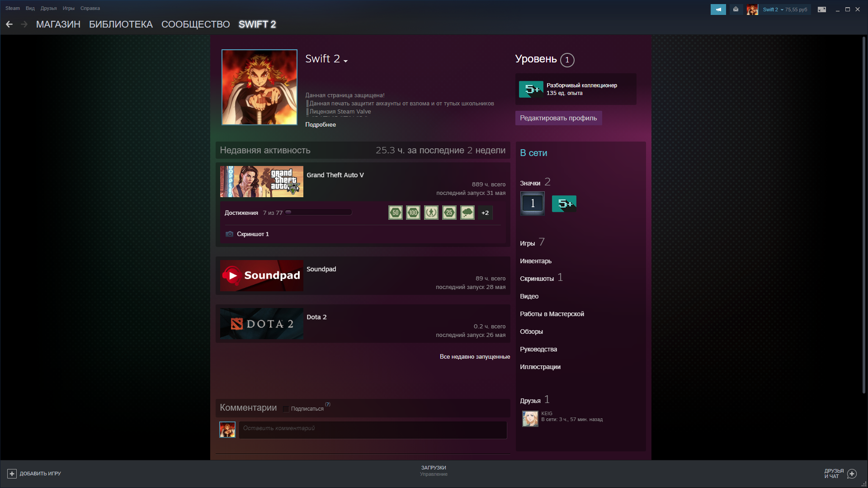Screen dimensions: 868x488
Task: Open the Скриншот 1 link
Action: click(x=253, y=234)
